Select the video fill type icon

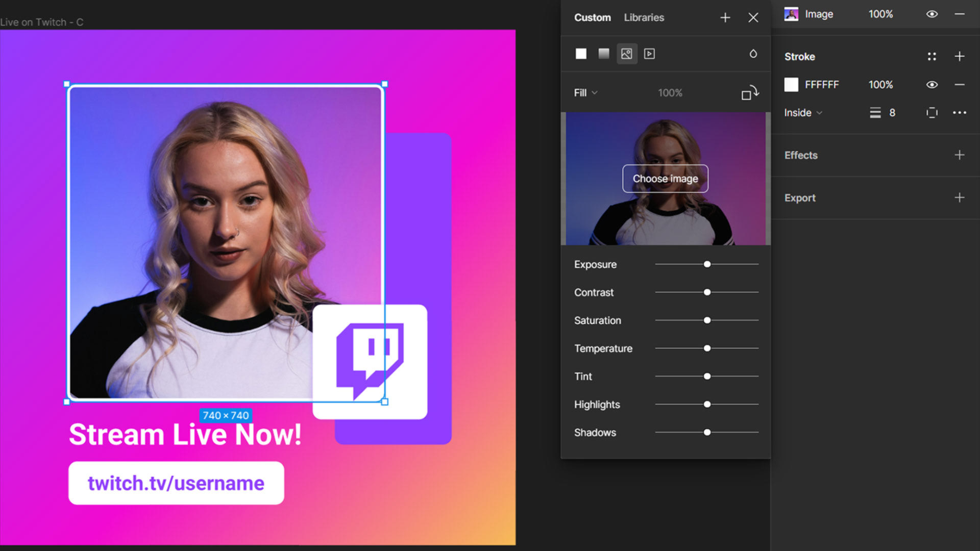click(x=649, y=54)
